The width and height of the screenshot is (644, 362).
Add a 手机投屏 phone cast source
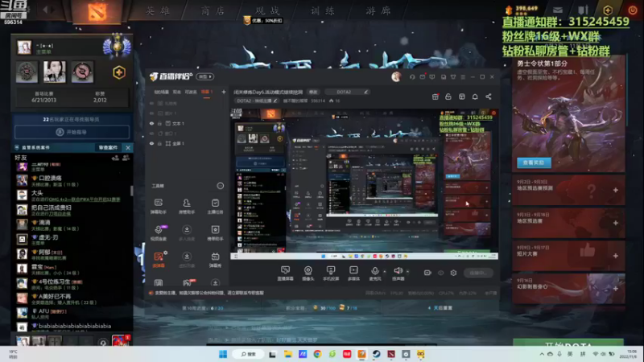pyautogui.click(x=331, y=274)
